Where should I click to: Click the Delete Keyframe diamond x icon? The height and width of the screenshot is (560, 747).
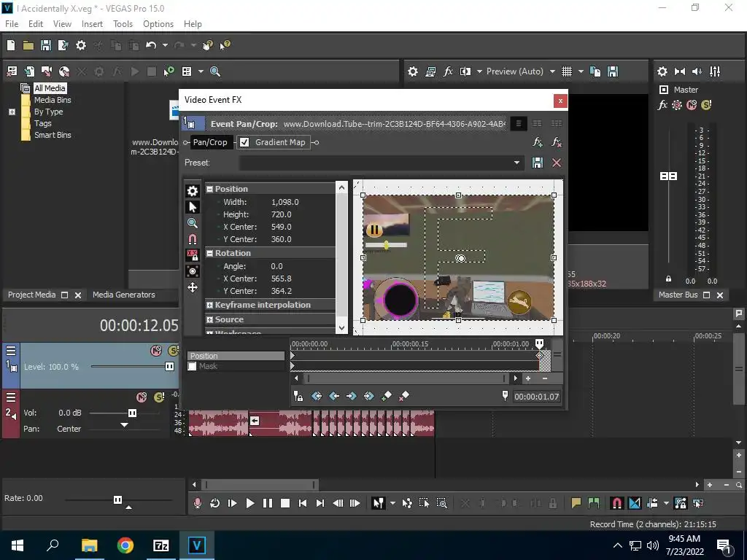tap(404, 396)
